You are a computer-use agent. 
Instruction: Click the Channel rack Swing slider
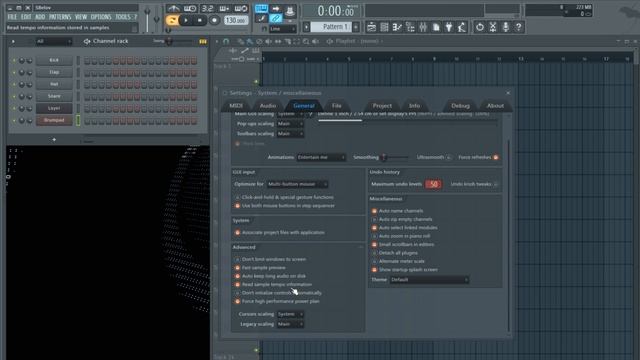(x=180, y=41)
